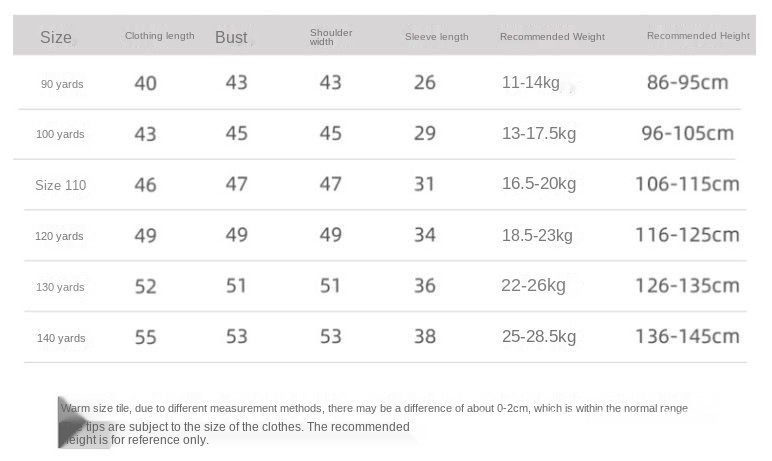Click the Bust column header
This screenshot has height=461, width=772.
coord(231,37)
